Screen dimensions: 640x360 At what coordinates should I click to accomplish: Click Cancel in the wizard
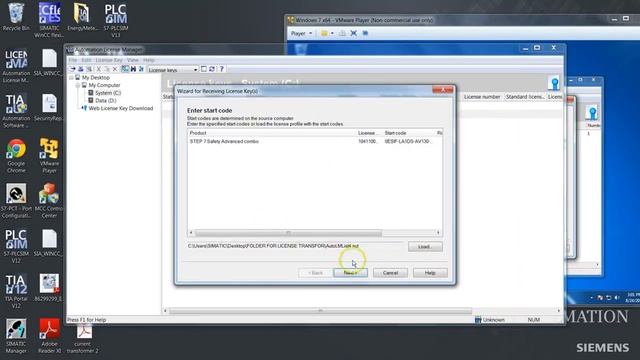point(390,273)
